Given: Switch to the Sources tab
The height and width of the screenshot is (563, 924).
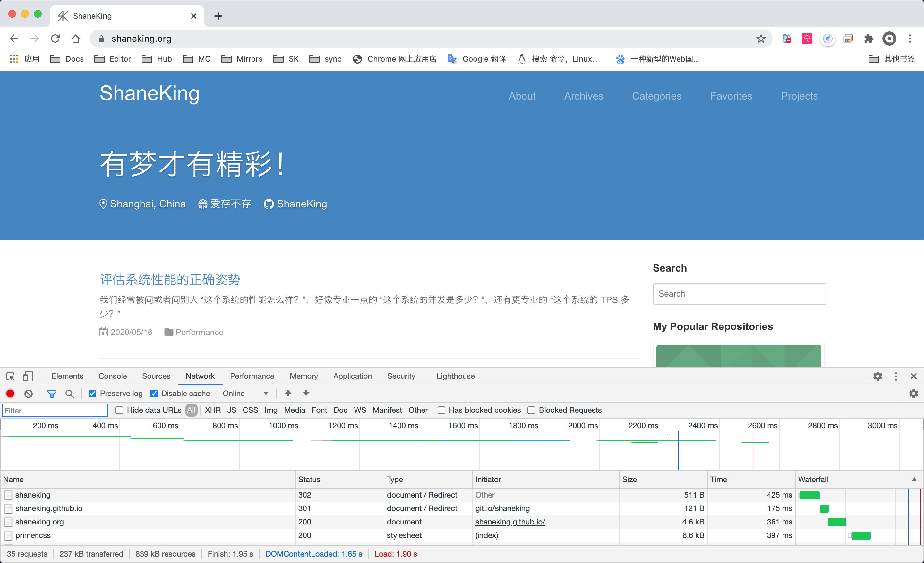Looking at the screenshot, I should (x=156, y=376).
